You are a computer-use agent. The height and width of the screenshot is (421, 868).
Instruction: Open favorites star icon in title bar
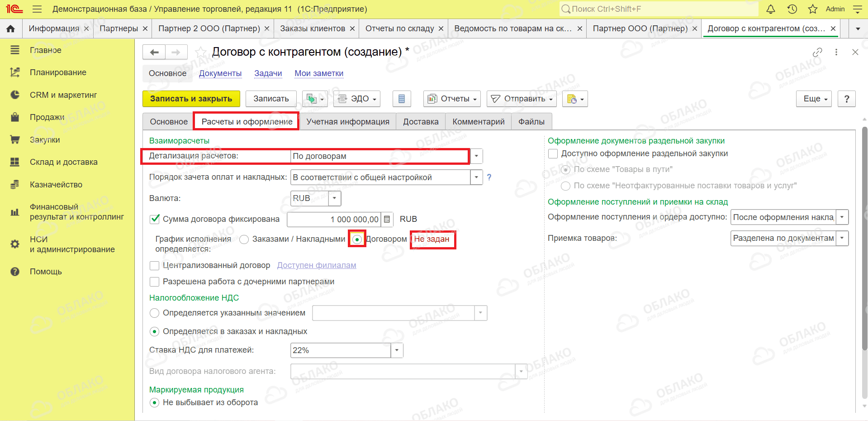coord(813,9)
